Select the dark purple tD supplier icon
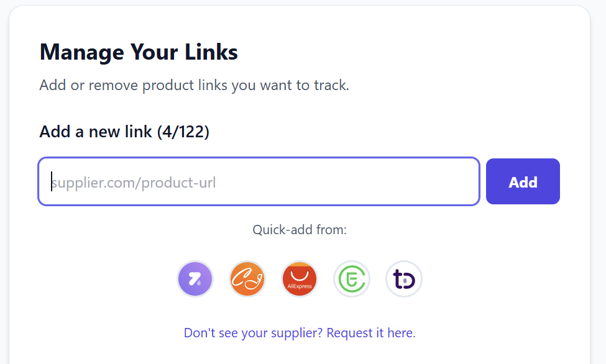 (x=404, y=279)
